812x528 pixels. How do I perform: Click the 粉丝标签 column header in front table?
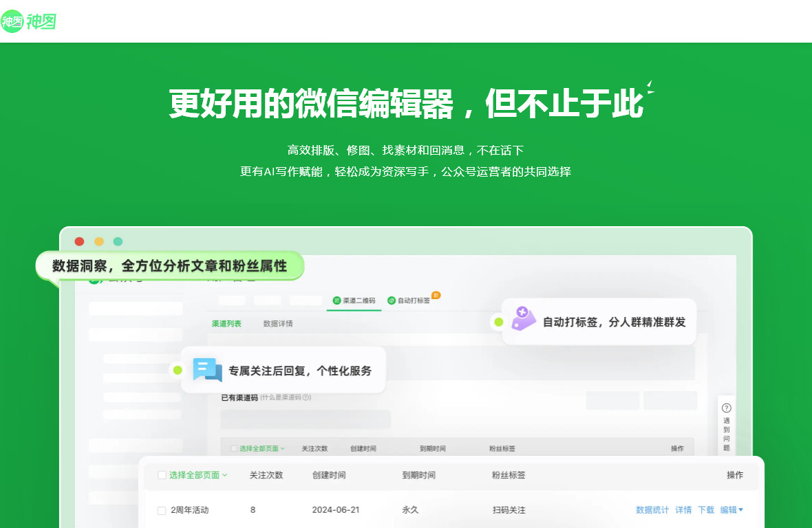(509, 475)
